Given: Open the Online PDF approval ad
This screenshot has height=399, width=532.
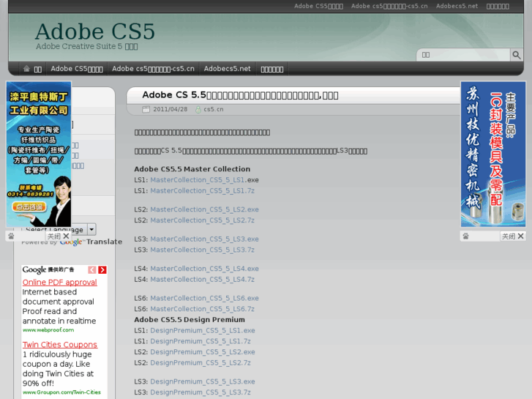Looking at the screenshot, I should tap(60, 283).
